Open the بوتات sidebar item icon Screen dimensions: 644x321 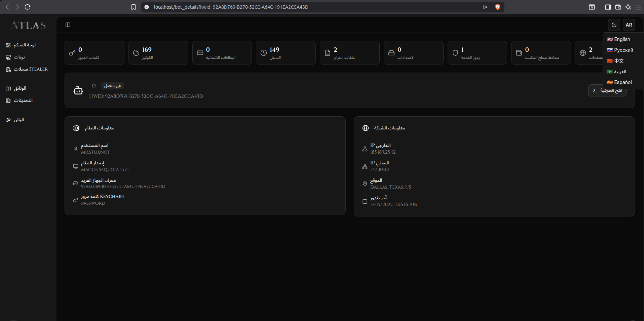(8, 57)
